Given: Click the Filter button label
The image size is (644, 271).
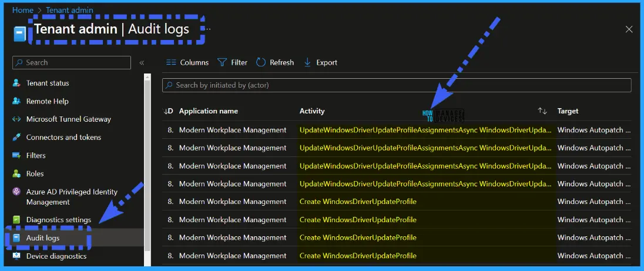Looking at the screenshot, I should [x=239, y=62].
